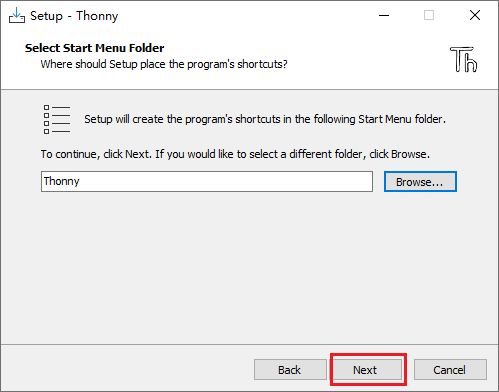Click the grayed-out maximize button
This screenshot has width=499, height=392.
pos(429,15)
